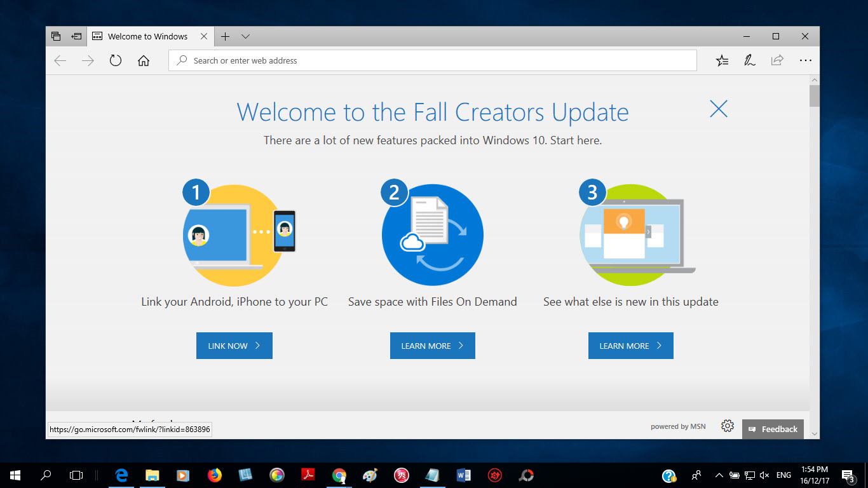Open the Paint palette taskbar icon
The image size is (868, 488).
(370, 475)
